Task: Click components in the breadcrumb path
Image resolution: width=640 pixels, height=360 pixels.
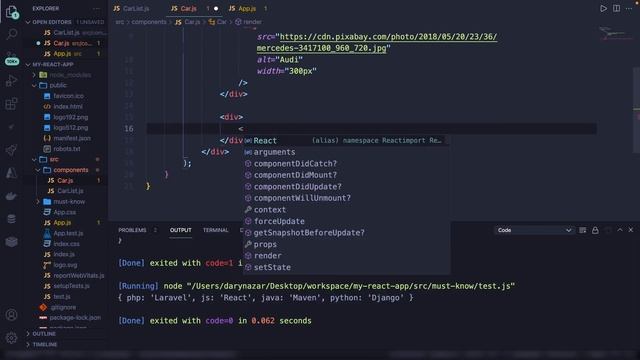Action: [x=149, y=22]
